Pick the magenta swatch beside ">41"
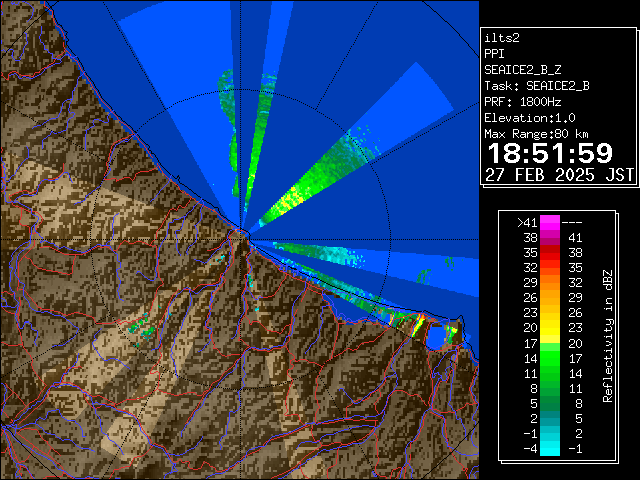The height and width of the screenshot is (480, 640). pyautogui.click(x=550, y=223)
